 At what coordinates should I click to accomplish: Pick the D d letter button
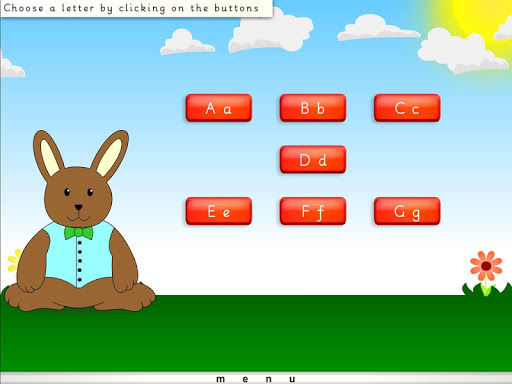click(x=313, y=160)
